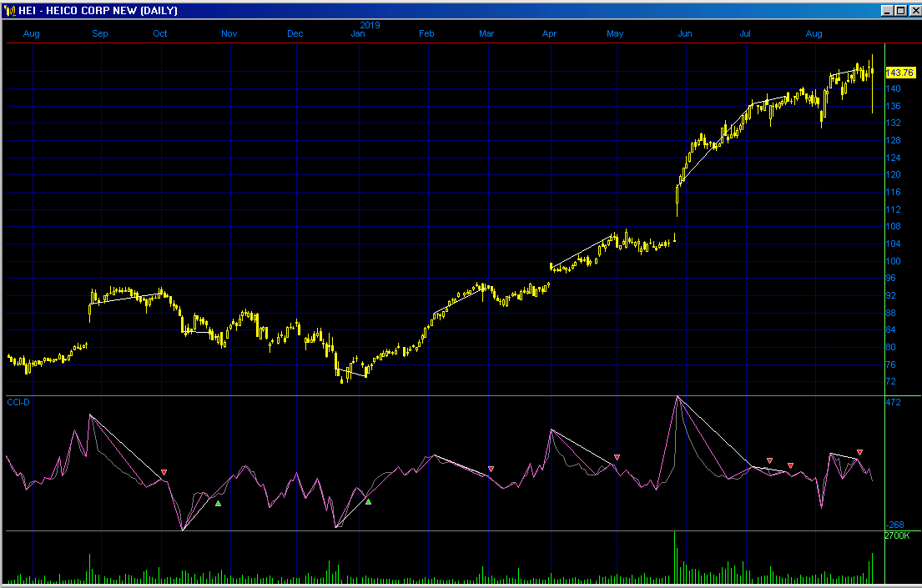Click the Sep month label
This screenshot has width=922, height=588.
tap(100, 33)
